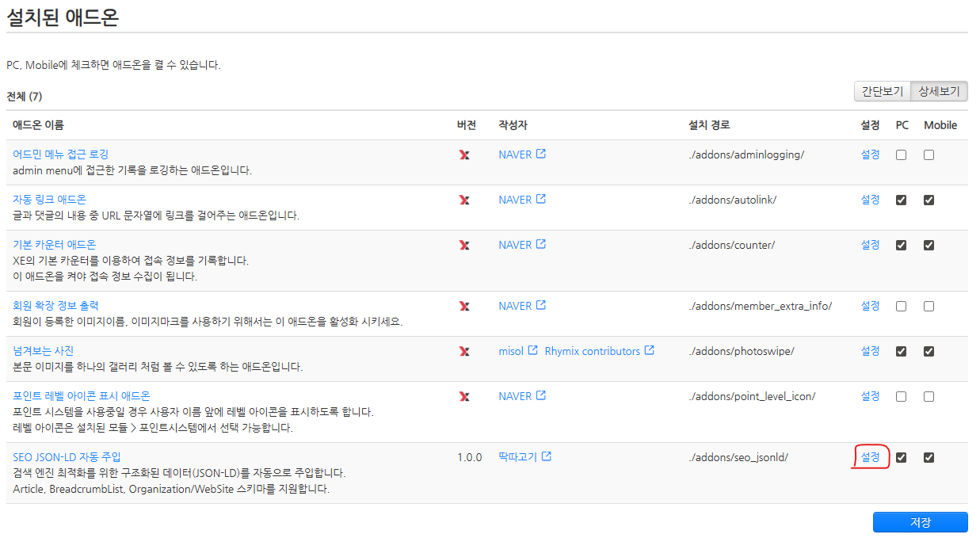Click the red X version icon for 회원 확장 정보 출력
Viewport: 980px width, 557px height.
(x=464, y=305)
